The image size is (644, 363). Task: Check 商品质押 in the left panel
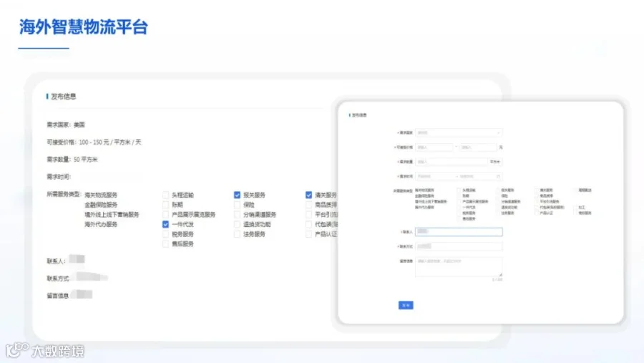(308, 205)
